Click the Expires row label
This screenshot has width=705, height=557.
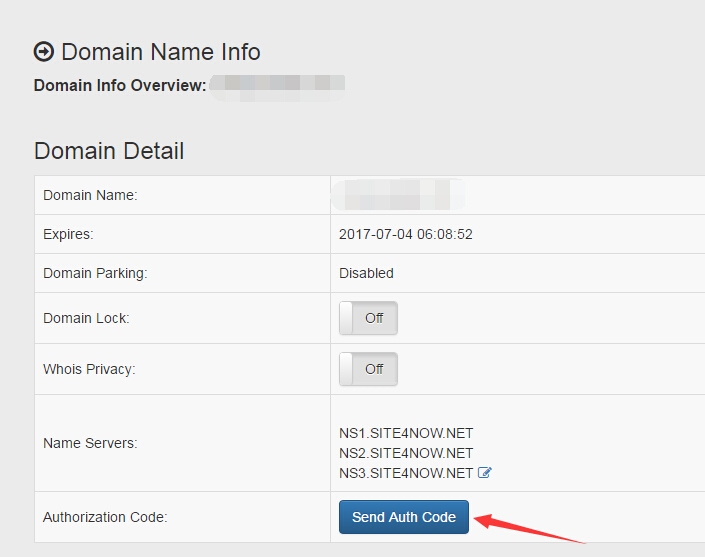[x=68, y=234]
